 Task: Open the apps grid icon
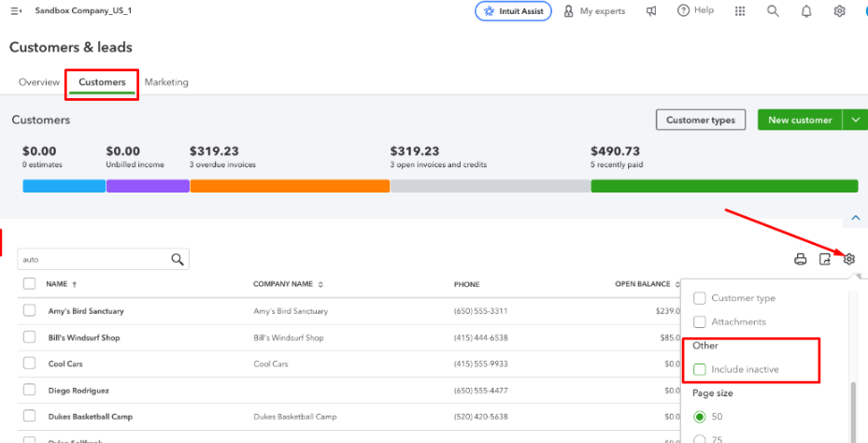(x=740, y=11)
